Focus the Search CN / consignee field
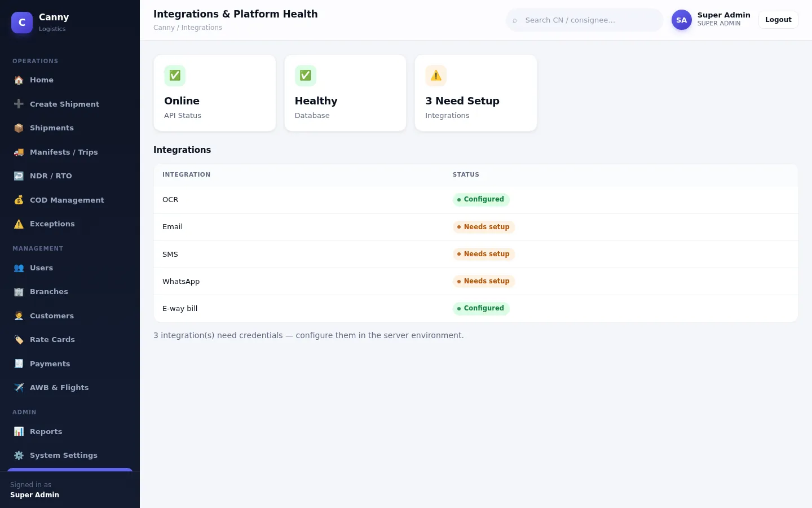Screen dimensions: 812x508 tap(584, 20)
